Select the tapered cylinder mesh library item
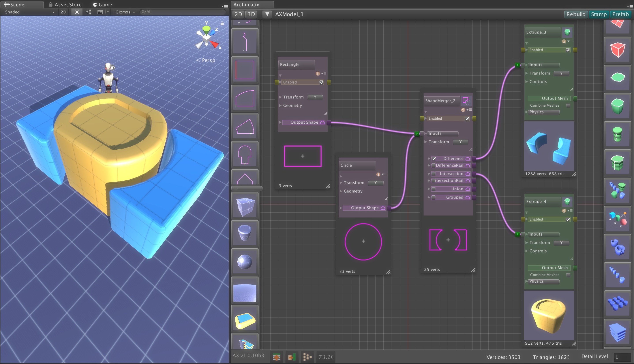Viewport: 634px width, 364px height. click(x=245, y=234)
